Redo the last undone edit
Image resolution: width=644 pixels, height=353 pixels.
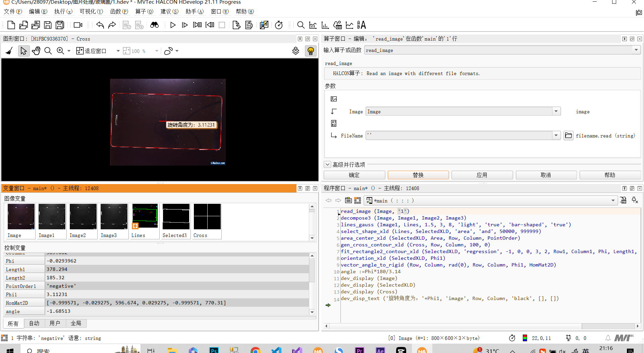point(112,25)
